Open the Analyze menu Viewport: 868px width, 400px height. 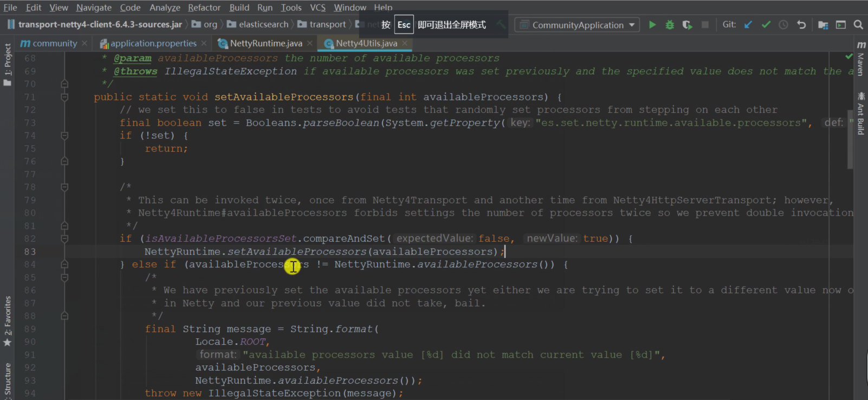tap(165, 8)
